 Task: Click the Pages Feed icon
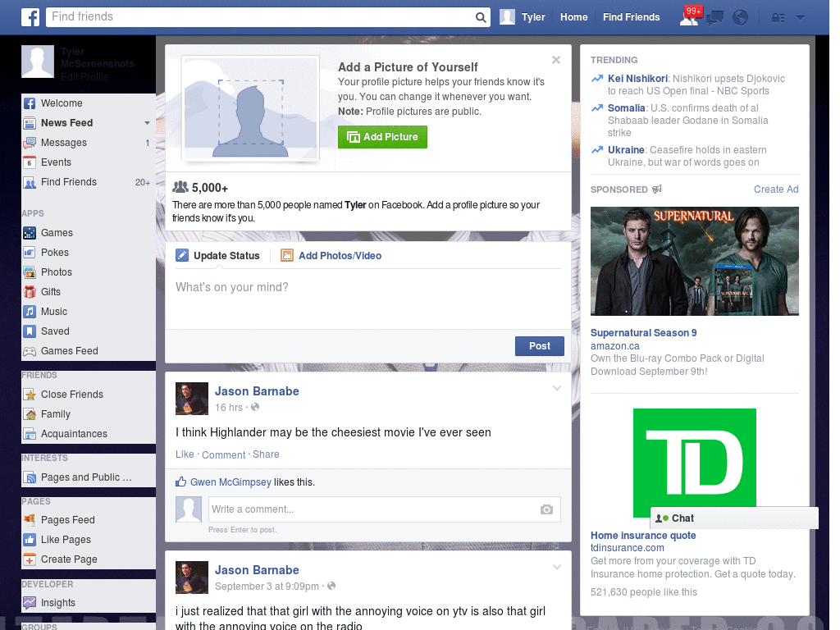click(30, 520)
